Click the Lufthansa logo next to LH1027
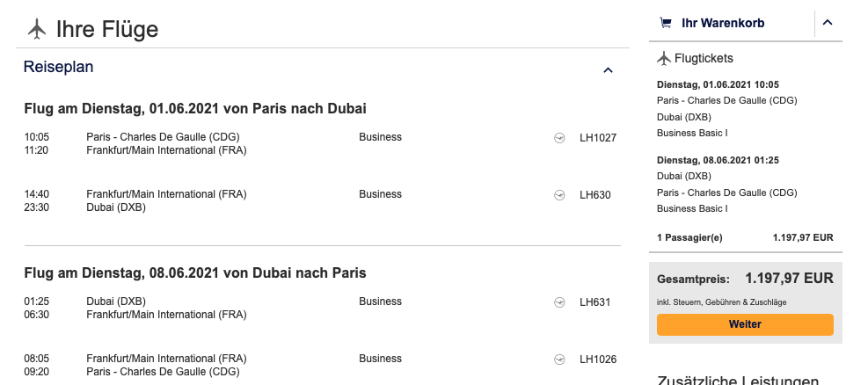This screenshot has height=385, width=868. [x=559, y=137]
